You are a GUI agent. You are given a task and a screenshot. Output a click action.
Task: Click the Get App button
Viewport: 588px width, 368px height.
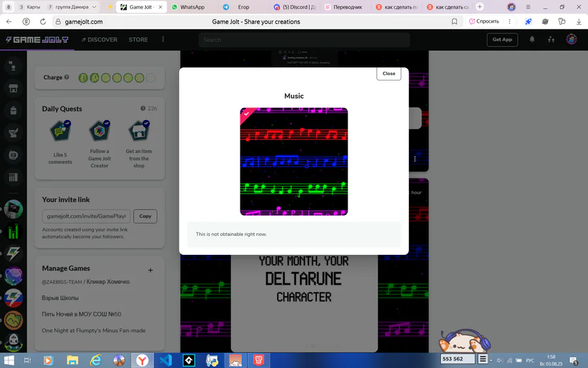502,39
